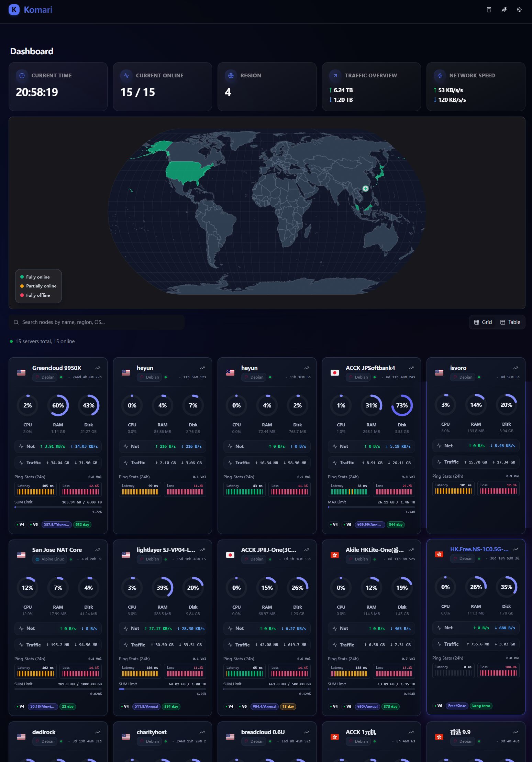
Task: Open trend chart for ACCK JPSoftbank4
Action: tap(411, 368)
